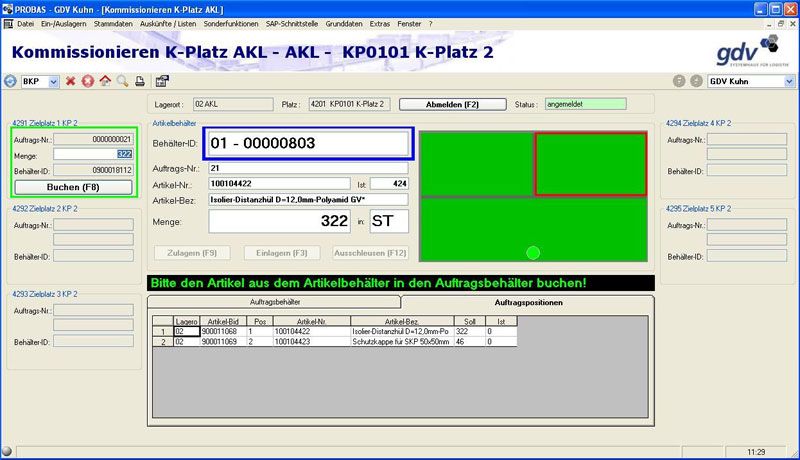Click the red circle stop icon

tap(88, 81)
